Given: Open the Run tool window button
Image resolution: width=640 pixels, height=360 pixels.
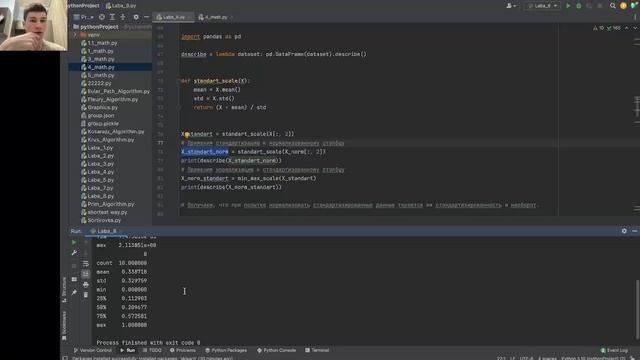Looking at the screenshot, I should point(127,350).
